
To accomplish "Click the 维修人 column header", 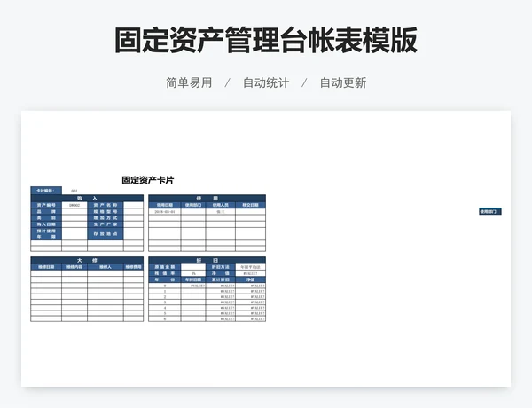I will coord(106,267).
